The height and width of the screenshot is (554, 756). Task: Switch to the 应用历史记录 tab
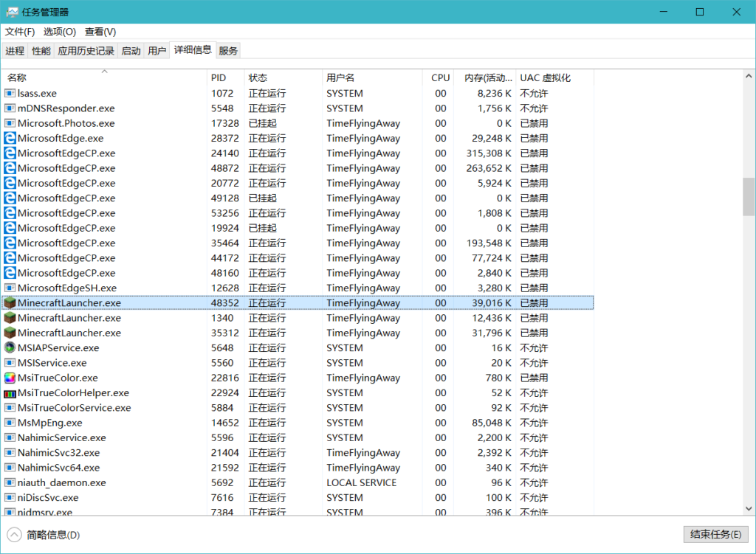[86, 51]
